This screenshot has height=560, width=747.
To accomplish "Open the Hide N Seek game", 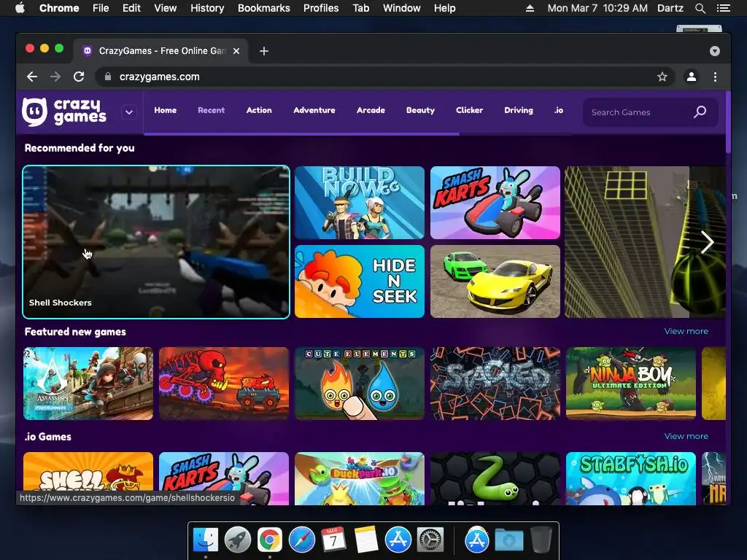I will point(359,281).
